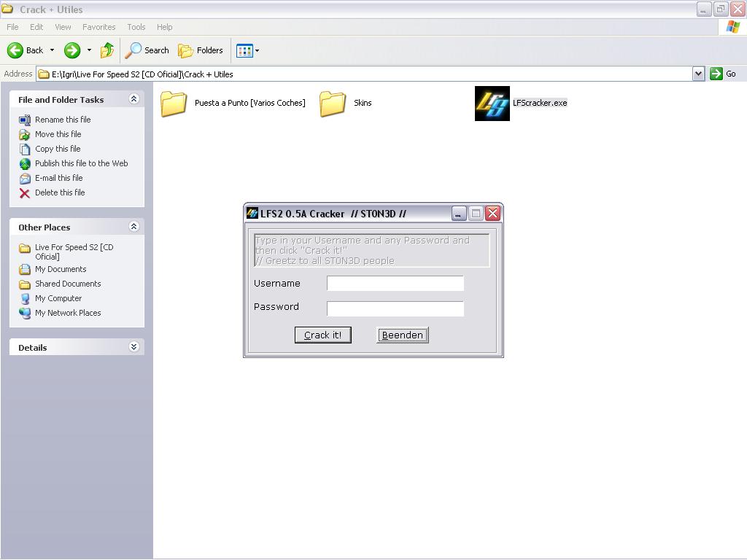Viewport: 747px width, 560px height.
Task: Open My Computer in Other Places
Action: pos(58,298)
